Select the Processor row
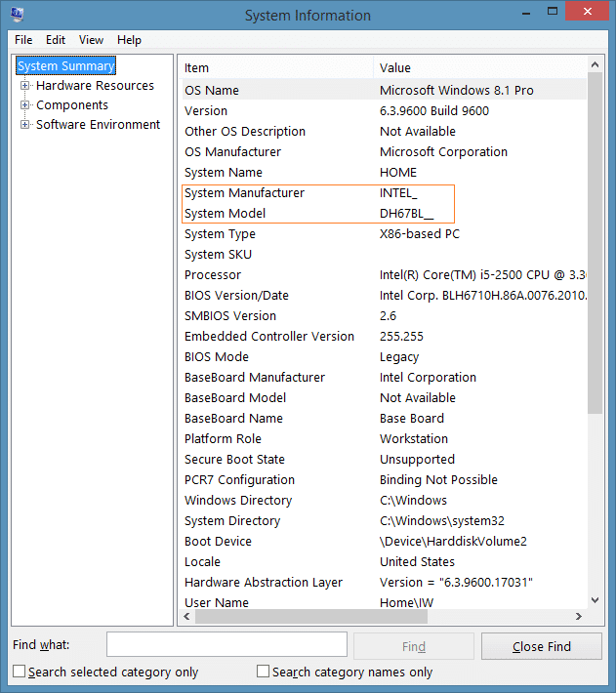 pos(384,275)
